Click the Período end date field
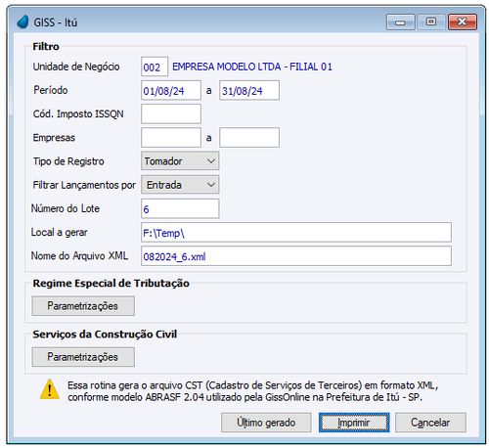Viewport: 489px width, 448px height. pyautogui.click(x=249, y=90)
